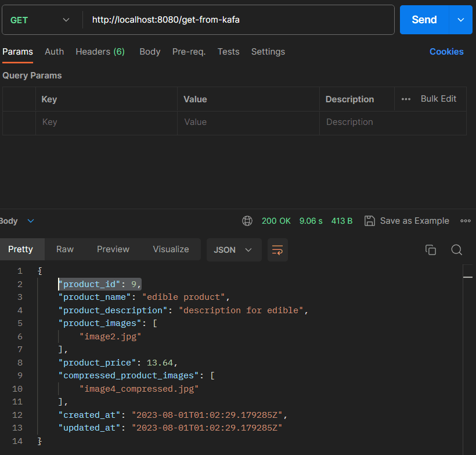Click the product_price value 13.64

[x=160, y=363]
